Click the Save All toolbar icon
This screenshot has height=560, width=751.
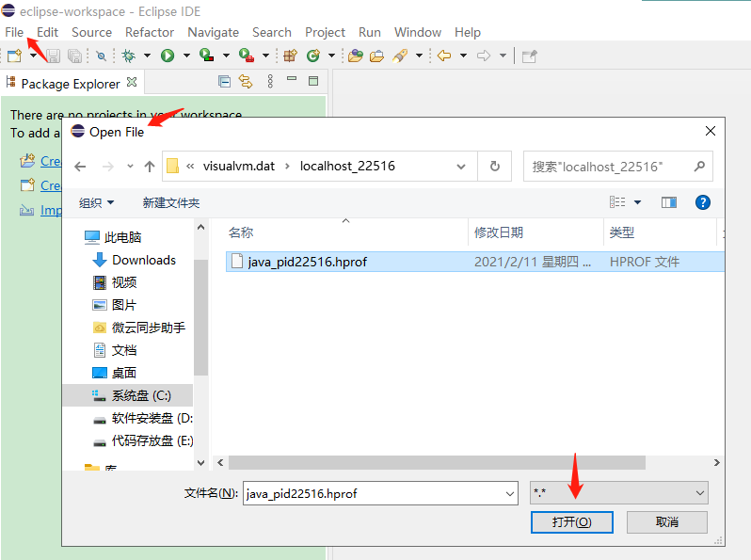coord(74,56)
